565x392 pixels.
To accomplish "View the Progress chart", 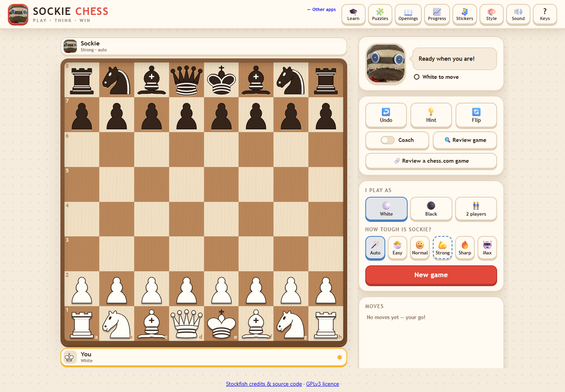I will coord(437,15).
